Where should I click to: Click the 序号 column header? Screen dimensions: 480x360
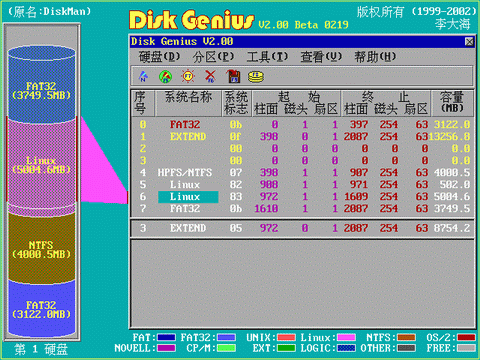143,103
